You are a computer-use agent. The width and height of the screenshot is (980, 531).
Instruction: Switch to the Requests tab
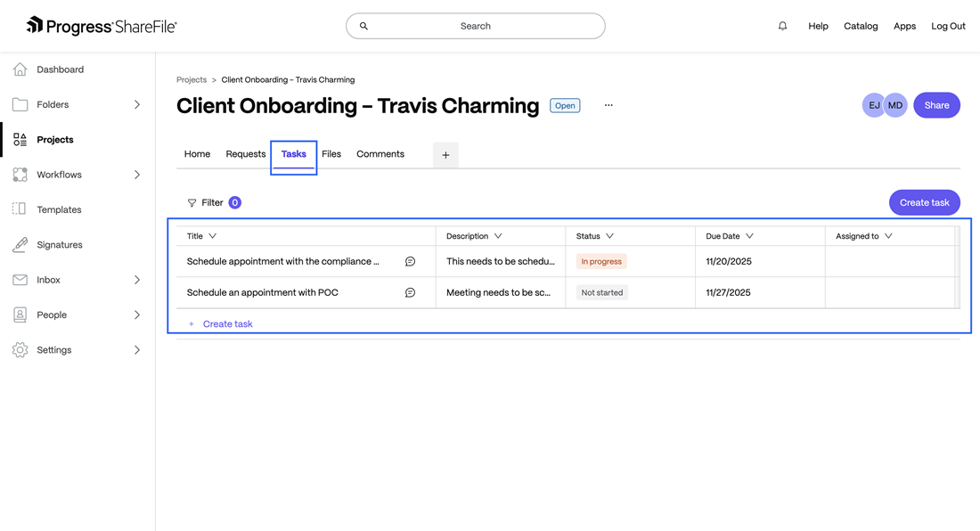click(245, 154)
